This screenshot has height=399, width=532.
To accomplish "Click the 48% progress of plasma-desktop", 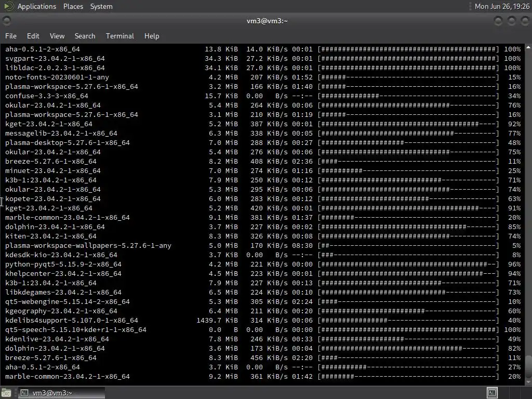I will click(x=514, y=142).
